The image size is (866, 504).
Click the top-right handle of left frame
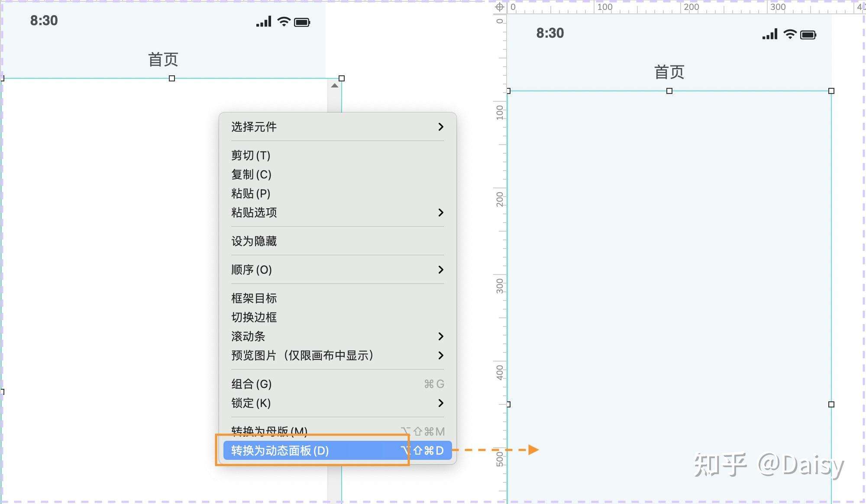(342, 78)
